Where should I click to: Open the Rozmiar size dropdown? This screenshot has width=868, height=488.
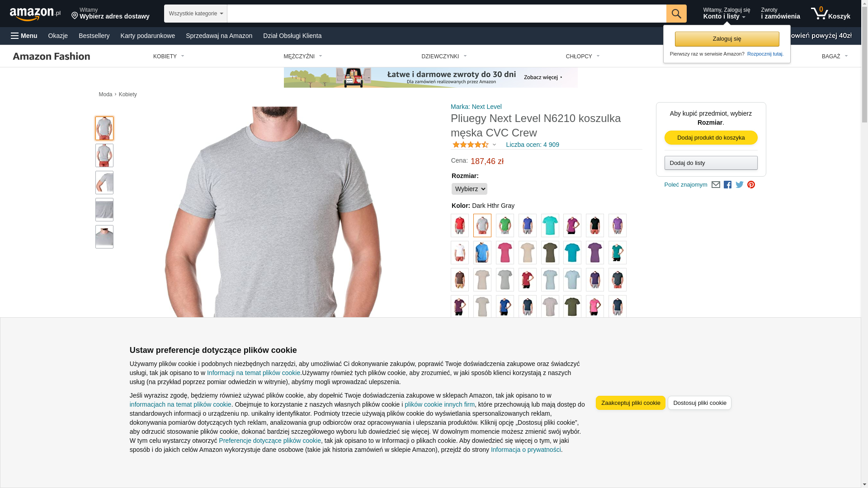(x=469, y=189)
